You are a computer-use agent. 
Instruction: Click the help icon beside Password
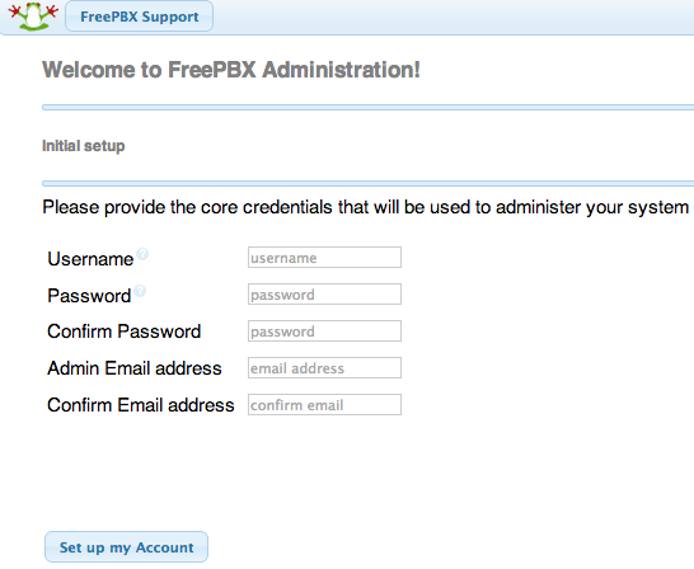pos(139,292)
